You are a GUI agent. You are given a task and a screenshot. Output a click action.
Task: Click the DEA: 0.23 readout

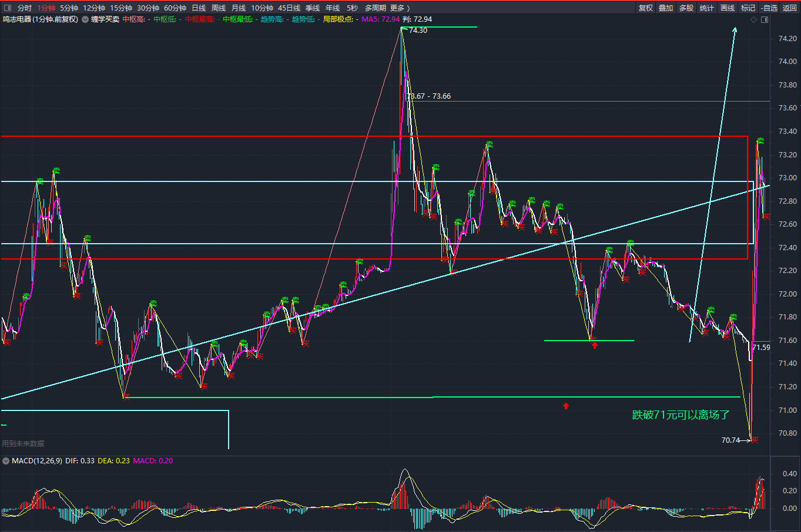pos(114,461)
